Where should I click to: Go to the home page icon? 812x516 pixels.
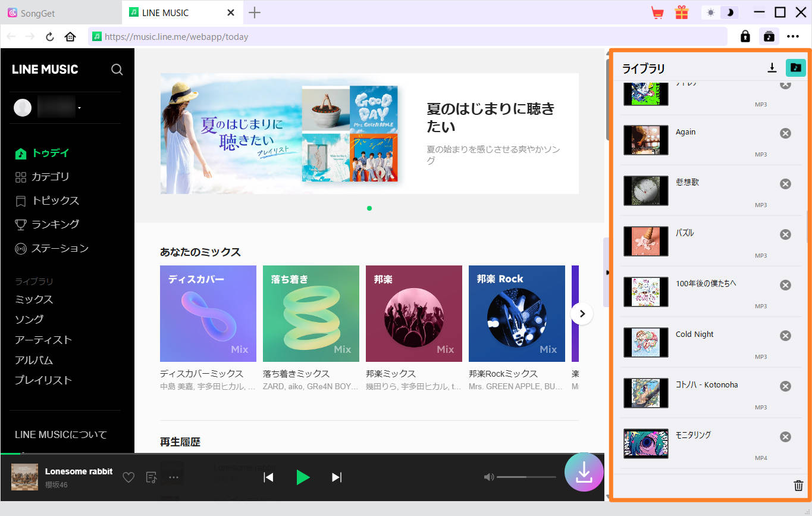(70, 36)
